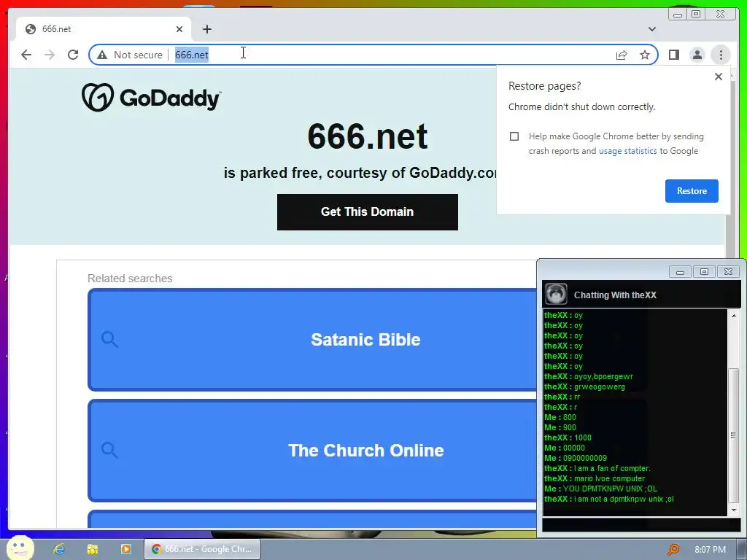Click the message 'YOU DPMTKNPW UNIX ;OL'
The height and width of the screenshot is (560, 747).
coord(610,489)
